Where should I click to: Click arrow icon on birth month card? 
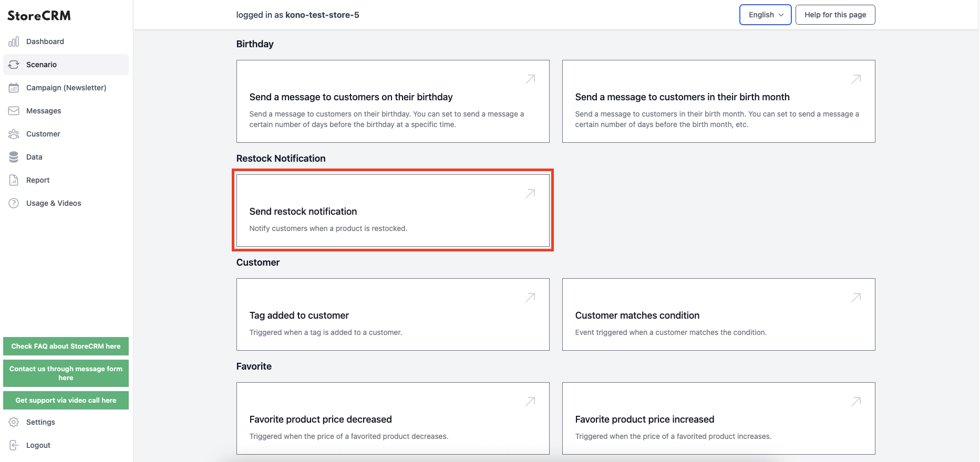click(x=856, y=79)
